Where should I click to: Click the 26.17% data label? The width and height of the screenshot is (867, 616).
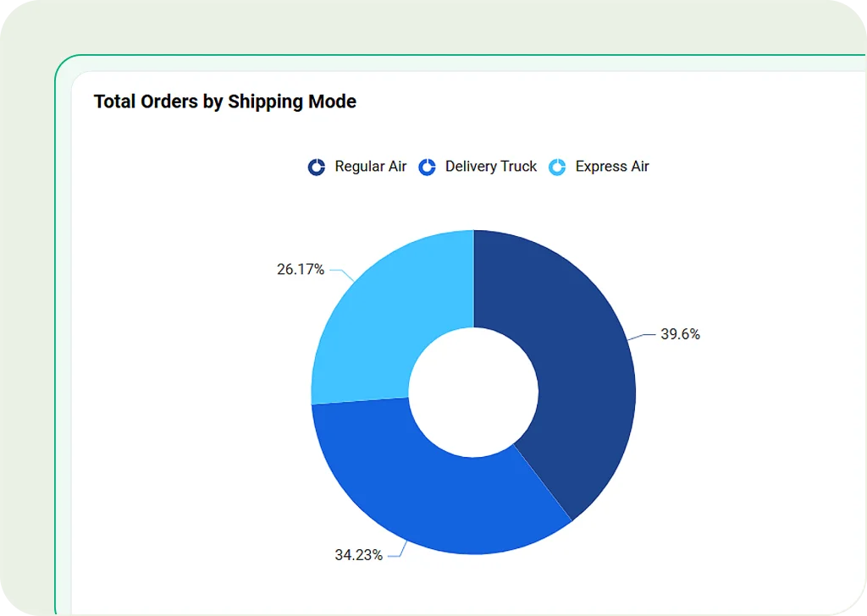301,270
